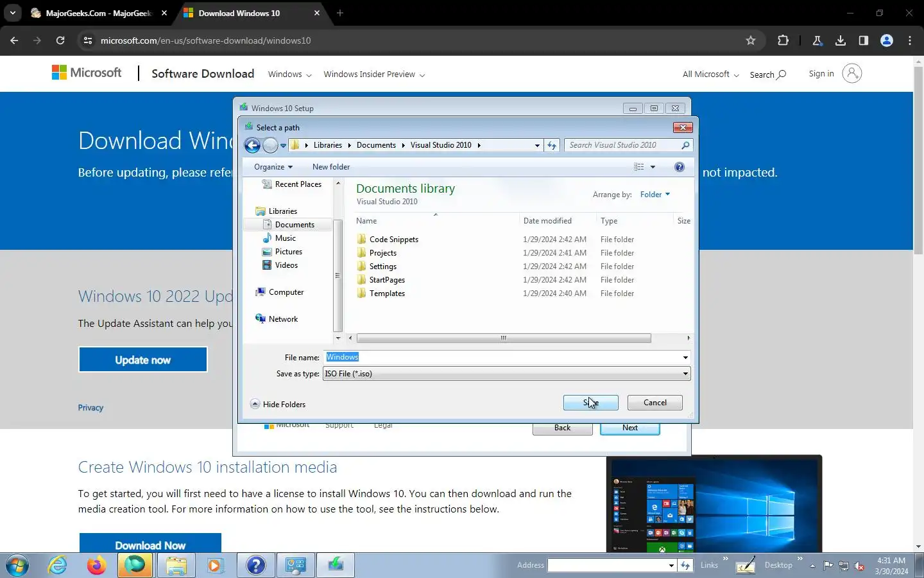This screenshot has height=578, width=924.
Task: Open the recent pages dropdown beside nav arrows
Action: pyautogui.click(x=283, y=146)
